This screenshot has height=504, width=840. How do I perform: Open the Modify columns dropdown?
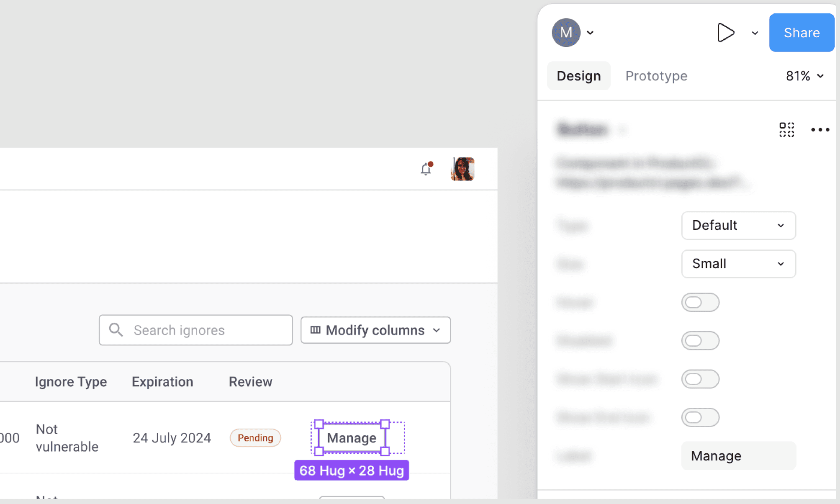(375, 330)
